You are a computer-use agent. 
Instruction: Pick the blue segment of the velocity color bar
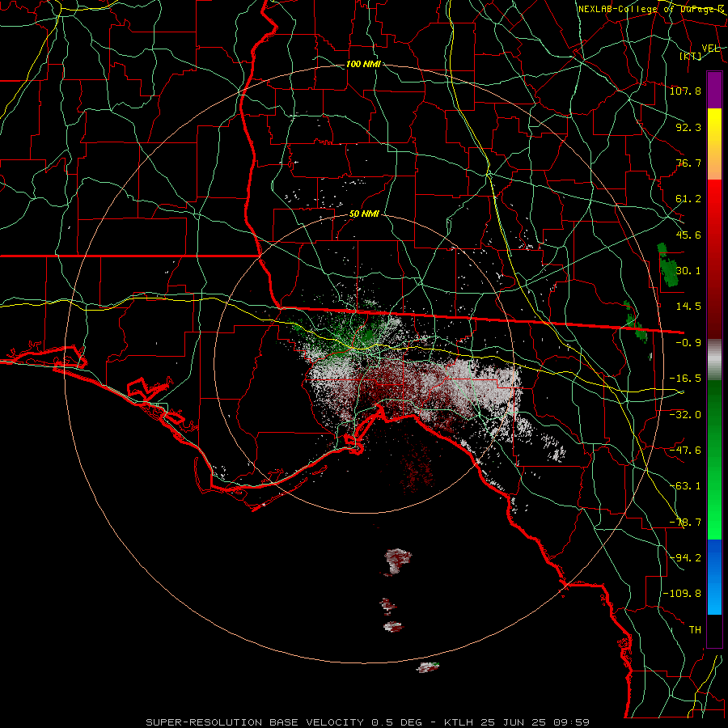714,577
